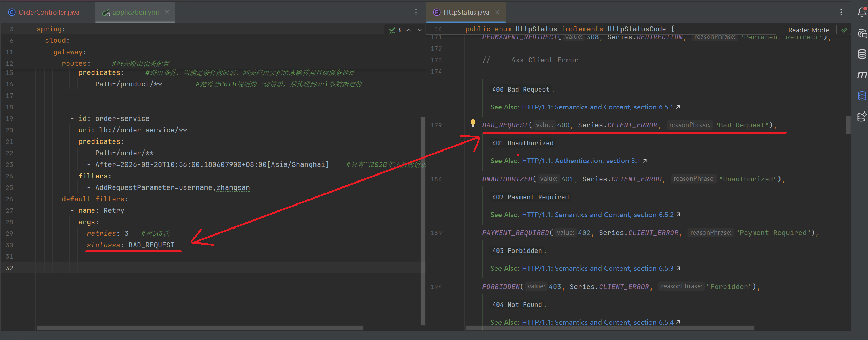Click the left editor horizontal scrollbar
Image resolution: width=868 pixels, height=340 pixels.
tap(200, 328)
